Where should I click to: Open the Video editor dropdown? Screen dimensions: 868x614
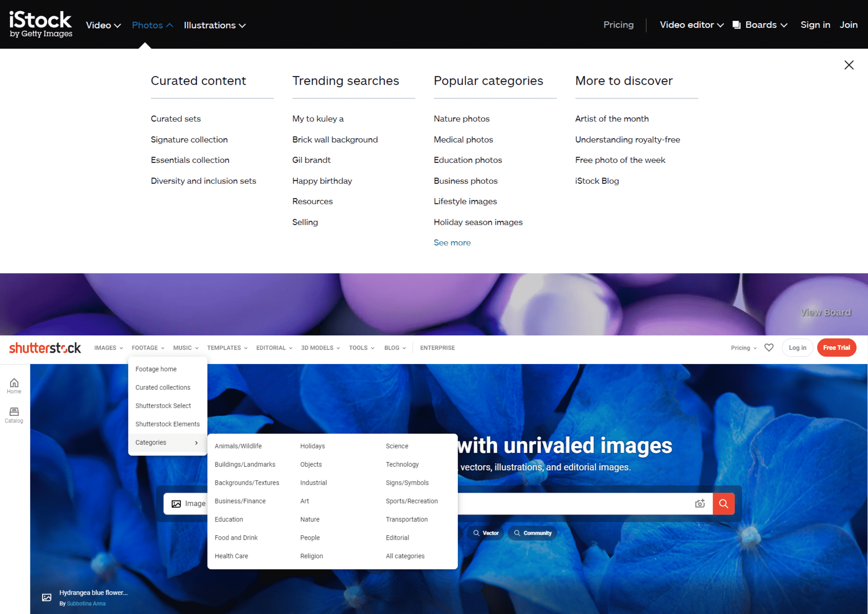pyautogui.click(x=691, y=25)
